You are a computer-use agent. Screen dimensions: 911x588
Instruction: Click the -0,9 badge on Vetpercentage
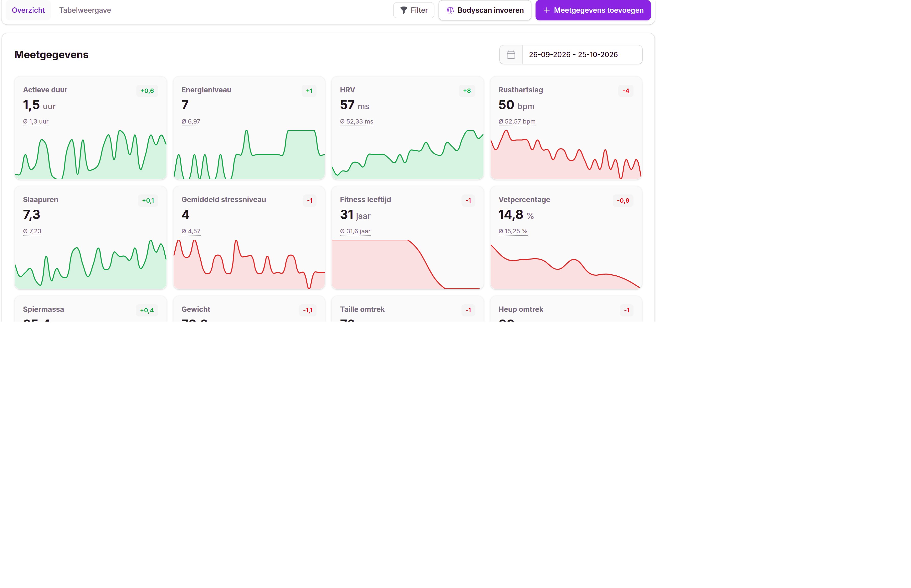click(x=623, y=200)
